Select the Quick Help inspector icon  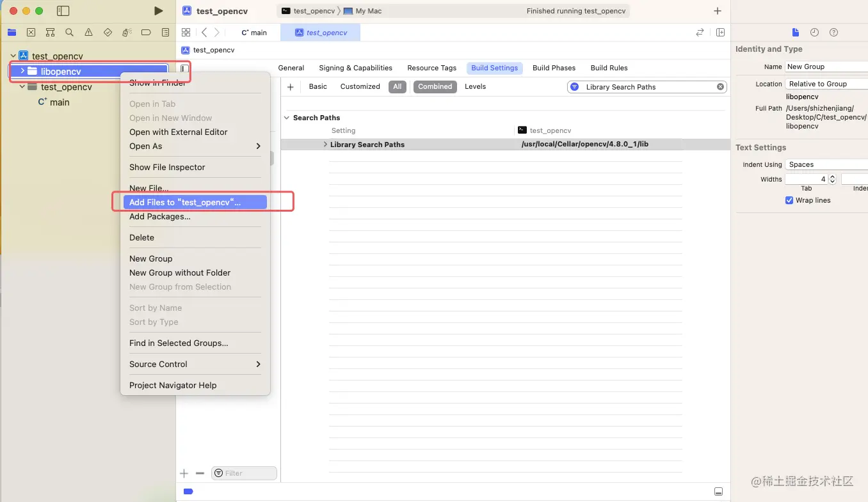[x=833, y=33]
